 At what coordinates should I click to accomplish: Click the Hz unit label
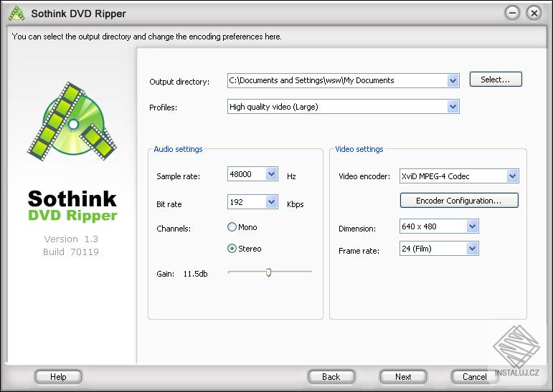coord(291,176)
